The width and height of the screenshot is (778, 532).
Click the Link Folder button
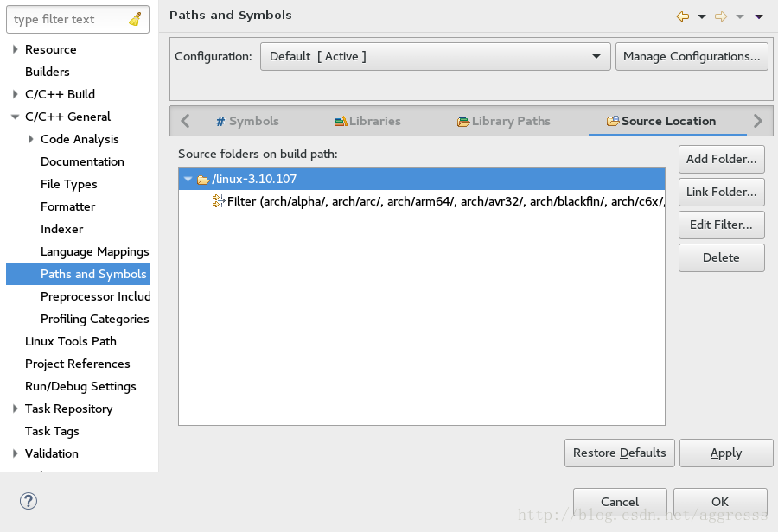tap(722, 192)
